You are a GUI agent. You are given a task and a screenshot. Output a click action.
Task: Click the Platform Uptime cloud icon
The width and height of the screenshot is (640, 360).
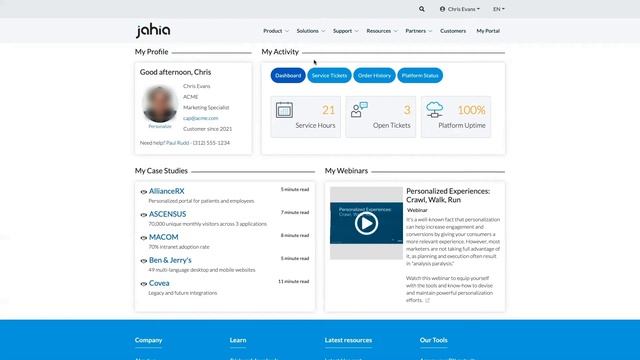(434, 110)
